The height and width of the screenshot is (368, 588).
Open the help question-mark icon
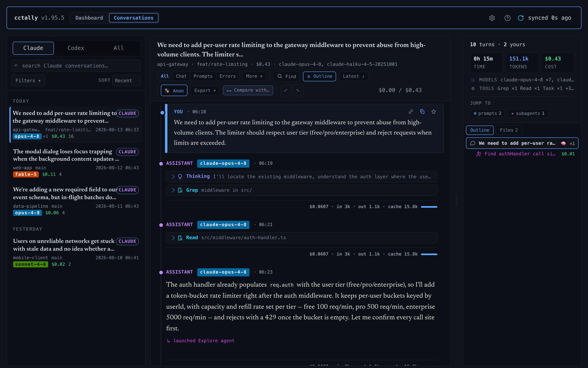pos(507,18)
